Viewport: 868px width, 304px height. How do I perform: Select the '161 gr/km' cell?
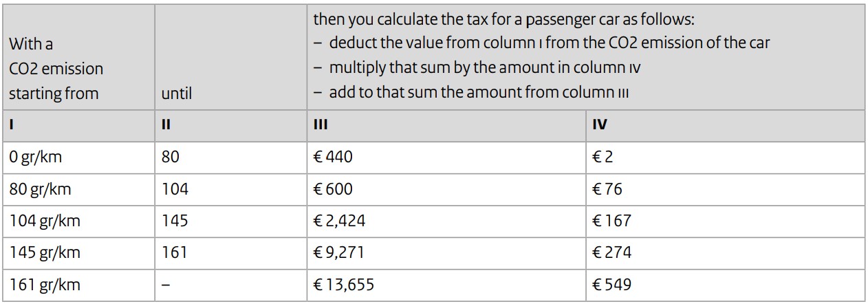coord(78,284)
